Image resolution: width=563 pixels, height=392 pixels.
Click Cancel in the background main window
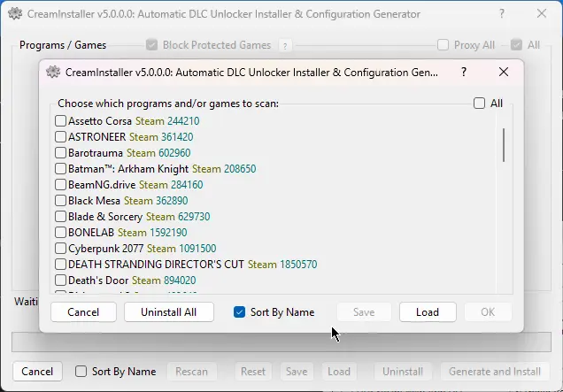coord(37,371)
